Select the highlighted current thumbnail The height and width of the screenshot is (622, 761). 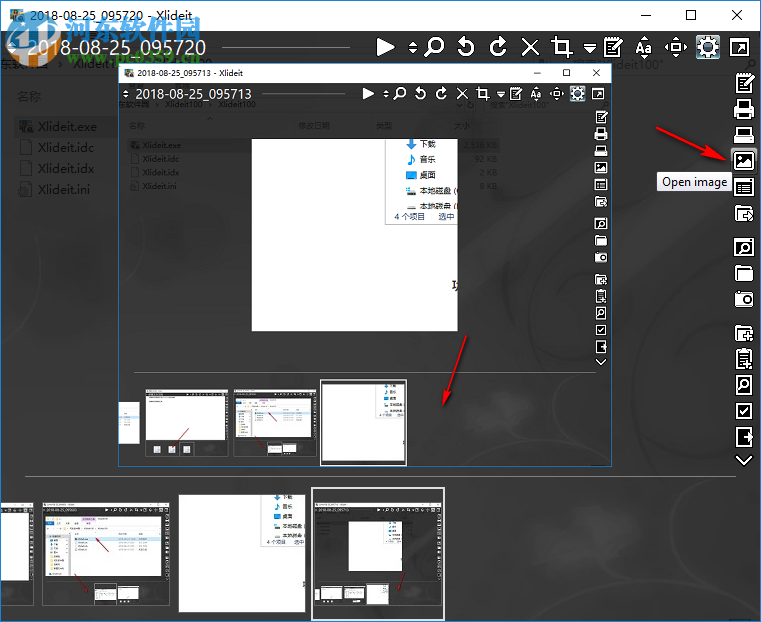(x=378, y=554)
